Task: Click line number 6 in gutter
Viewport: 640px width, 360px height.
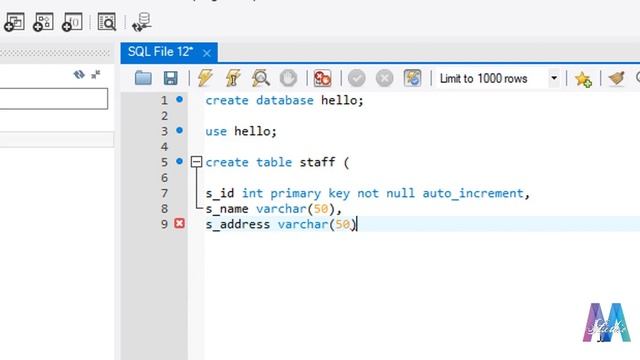Action: pyautogui.click(x=164, y=178)
